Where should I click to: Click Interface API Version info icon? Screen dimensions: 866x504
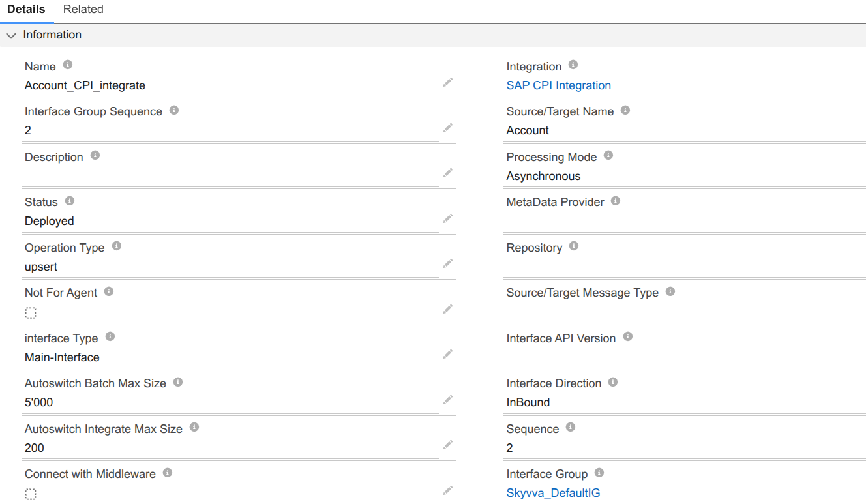click(628, 337)
